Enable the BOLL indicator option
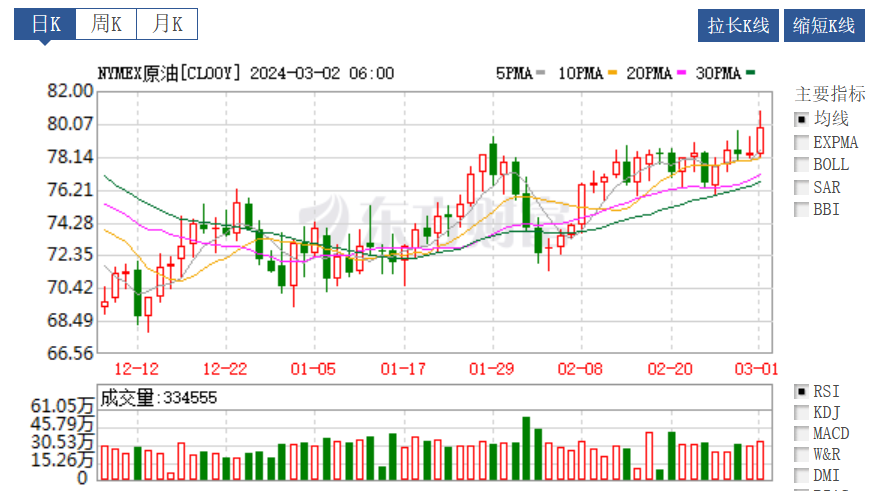This screenshot has width=884, height=491. (801, 165)
